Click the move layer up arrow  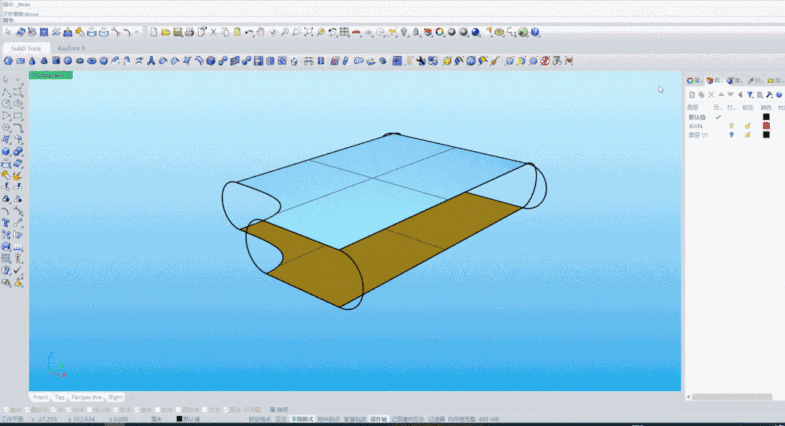(722, 95)
